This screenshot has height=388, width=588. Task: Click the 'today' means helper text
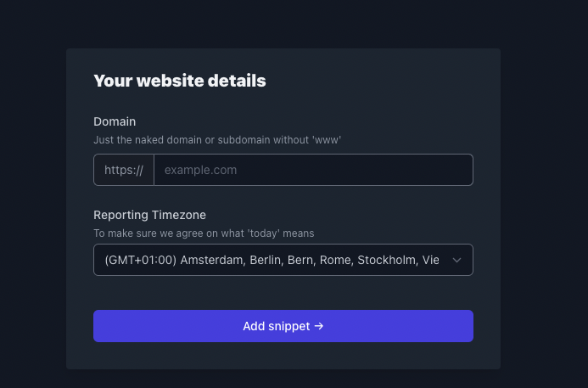pyautogui.click(x=204, y=233)
